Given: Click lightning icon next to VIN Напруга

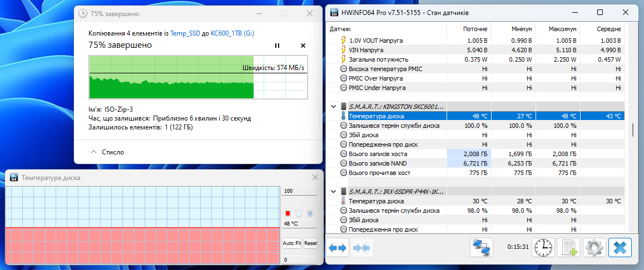Looking at the screenshot, I should pyautogui.click(x=344, y=50).
